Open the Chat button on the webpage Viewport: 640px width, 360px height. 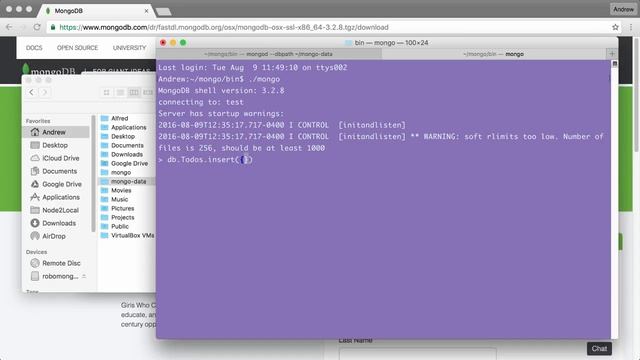pyautogui.click(x=599, y=349)
